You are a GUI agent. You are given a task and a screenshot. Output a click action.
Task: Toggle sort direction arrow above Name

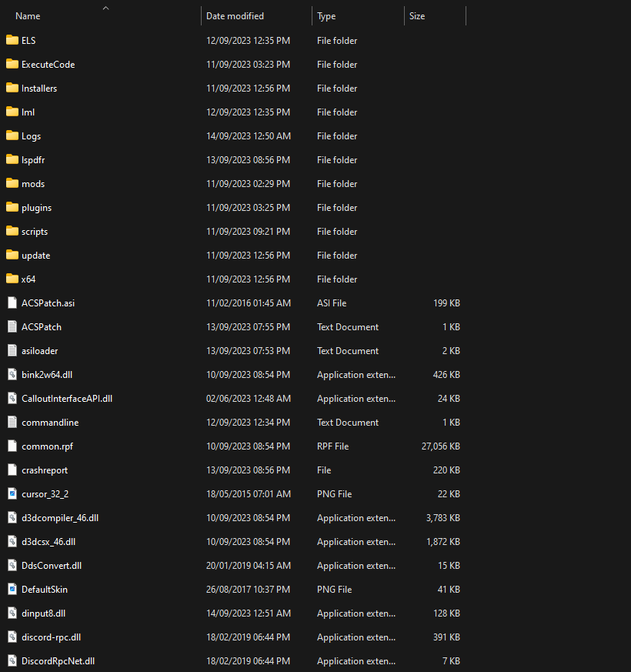coord(106,8)
